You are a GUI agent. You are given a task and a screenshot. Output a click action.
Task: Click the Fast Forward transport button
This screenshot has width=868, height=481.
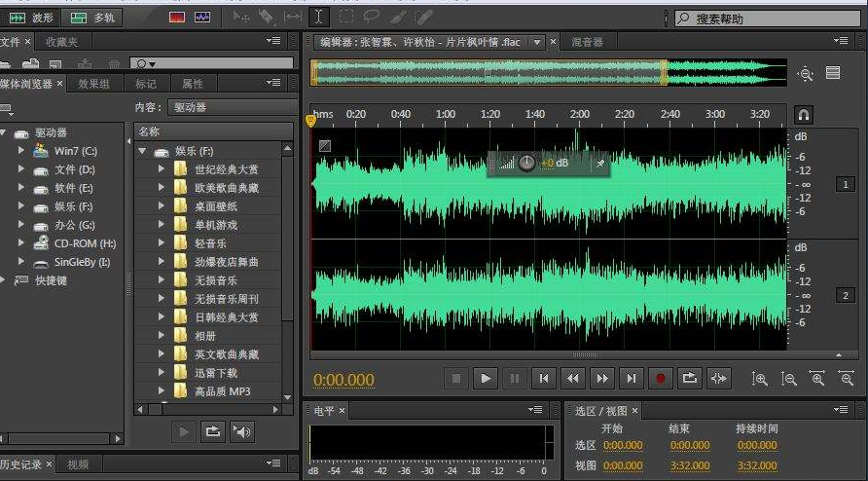(602, 378)
